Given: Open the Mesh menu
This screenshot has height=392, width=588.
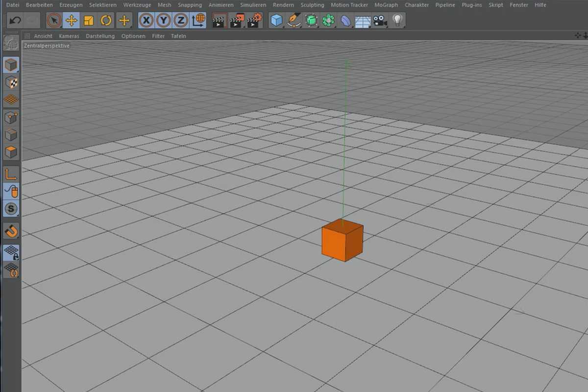Looking at the screenshot, I should [165, 5].
